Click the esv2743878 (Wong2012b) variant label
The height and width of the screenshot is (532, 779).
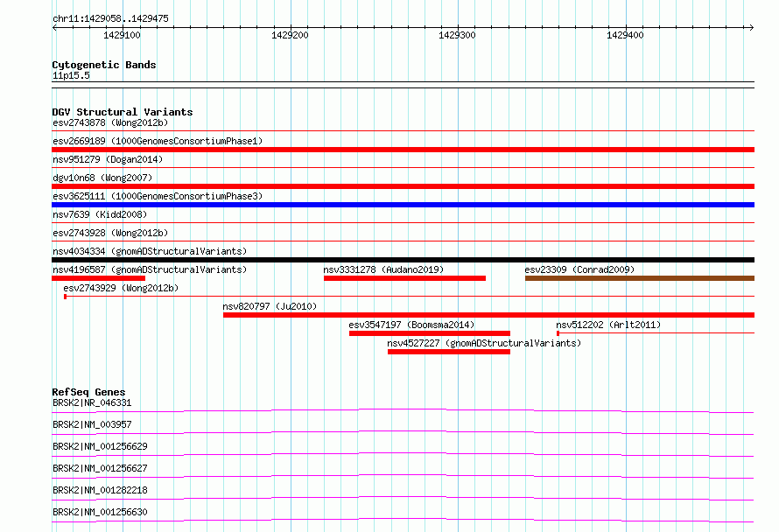click(110, 122)
